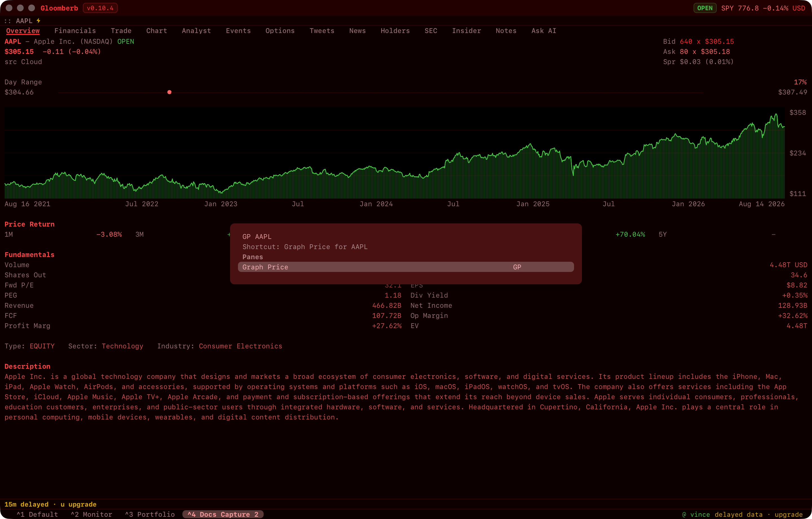Click the Day Range position dot
The height and width of the screenshot is (519, 812).
pyautogui.click(x=169, y=92)
